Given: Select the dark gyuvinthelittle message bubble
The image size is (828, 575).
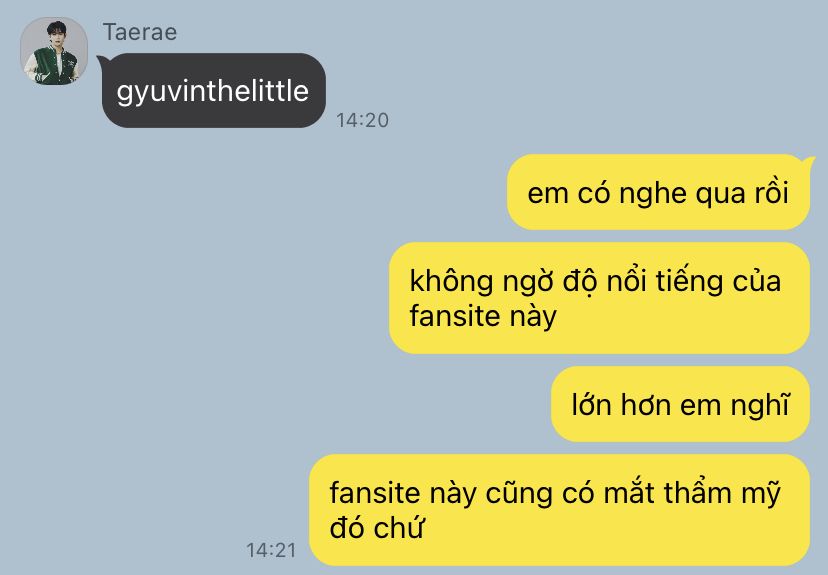Looking at the screenshot, I should 213,90.
